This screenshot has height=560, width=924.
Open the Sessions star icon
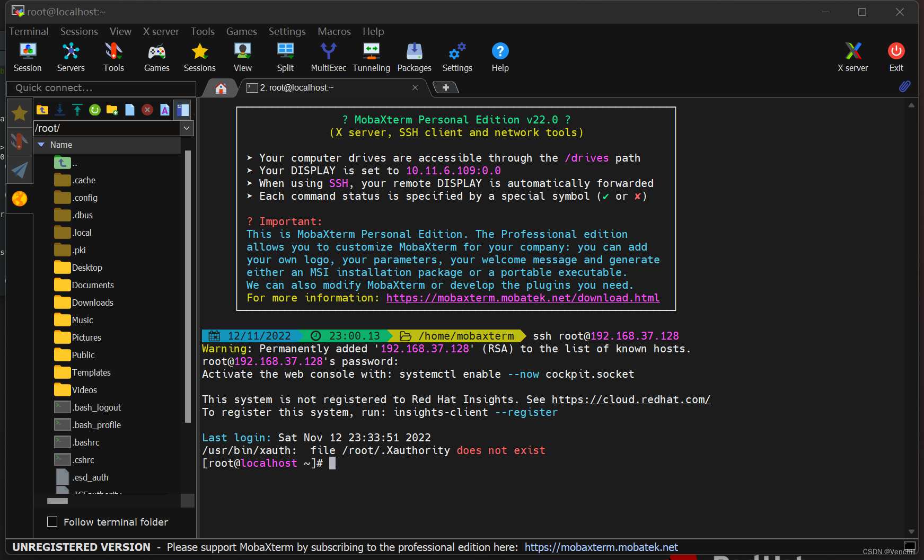tap(199, 57)
